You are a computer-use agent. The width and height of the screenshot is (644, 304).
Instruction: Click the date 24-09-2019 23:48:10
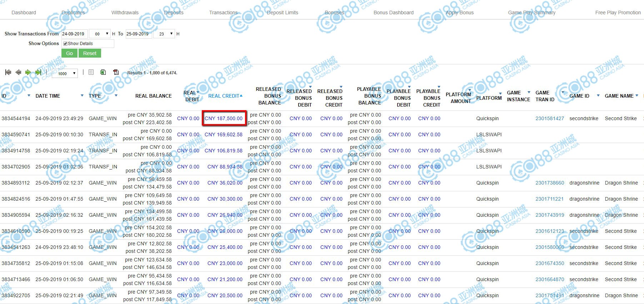[x=59, y=247]
